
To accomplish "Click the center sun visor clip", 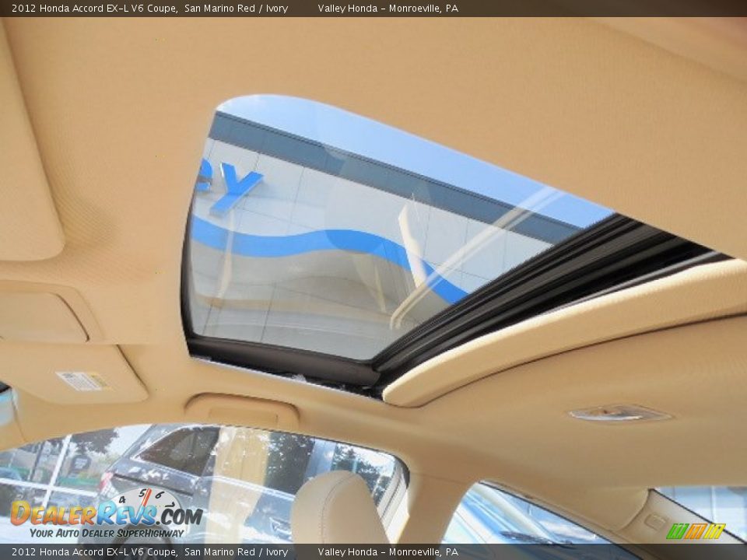I will pyautogui.click(x=242, y=411).
